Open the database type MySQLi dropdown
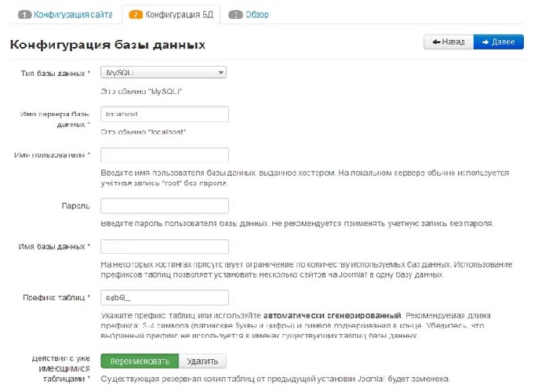Screen dimensions: 549x392 click(x=164, y=72)
